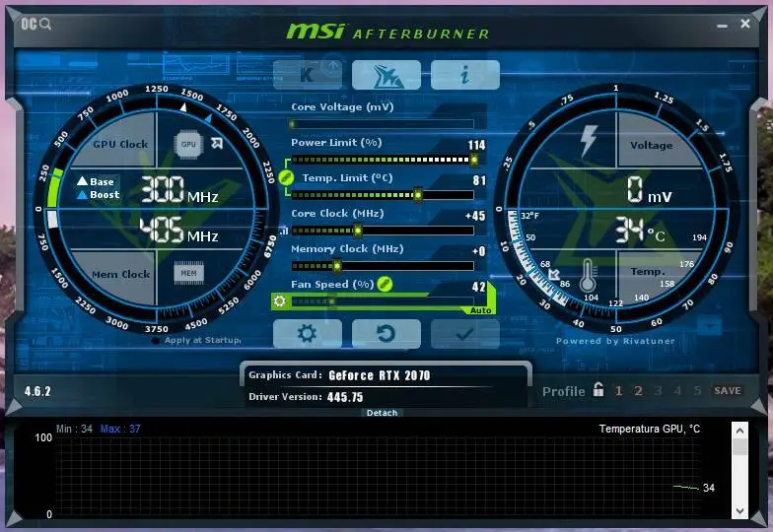Click the monitor graph scroll up arrow
The image size is (773, 532).
[x=739, y=431]
